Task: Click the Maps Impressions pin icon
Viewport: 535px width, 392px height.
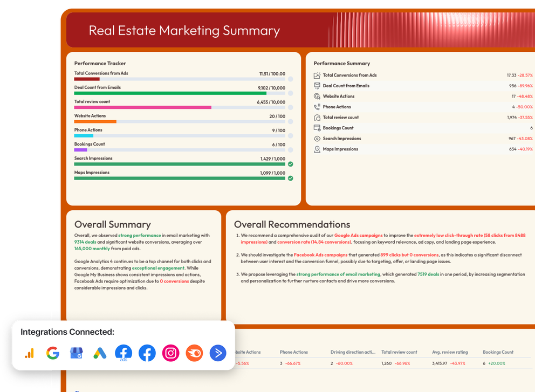Action: tap(317, 149)
